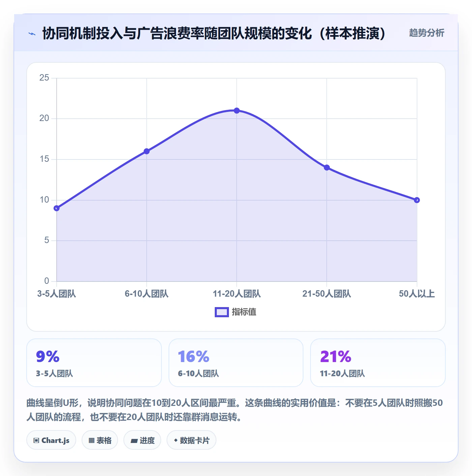Click the x-axis label 11-20人团队

coord(237,294)
